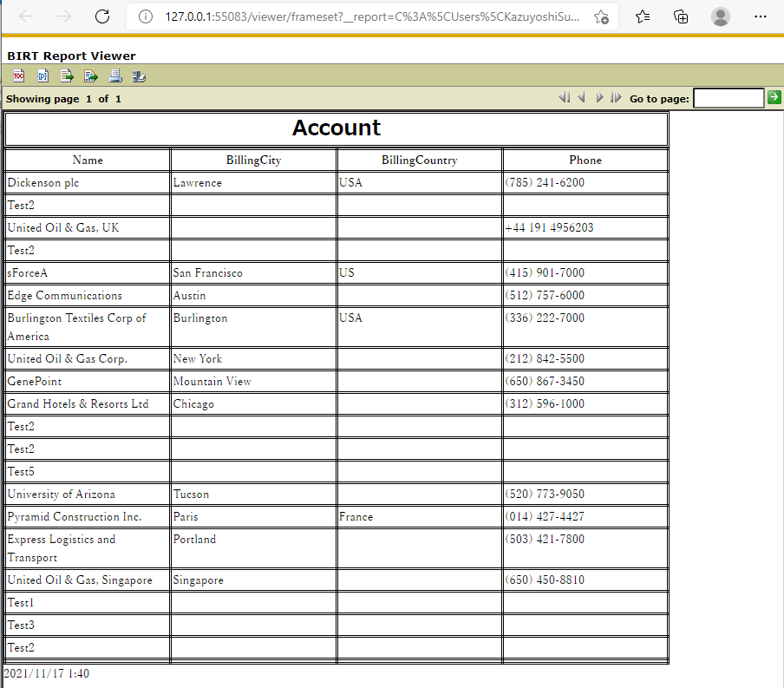The height and width of the screenshot is (688, 784).
Task: Click the green Go to page arrow
Action: (x=774, y=97)
